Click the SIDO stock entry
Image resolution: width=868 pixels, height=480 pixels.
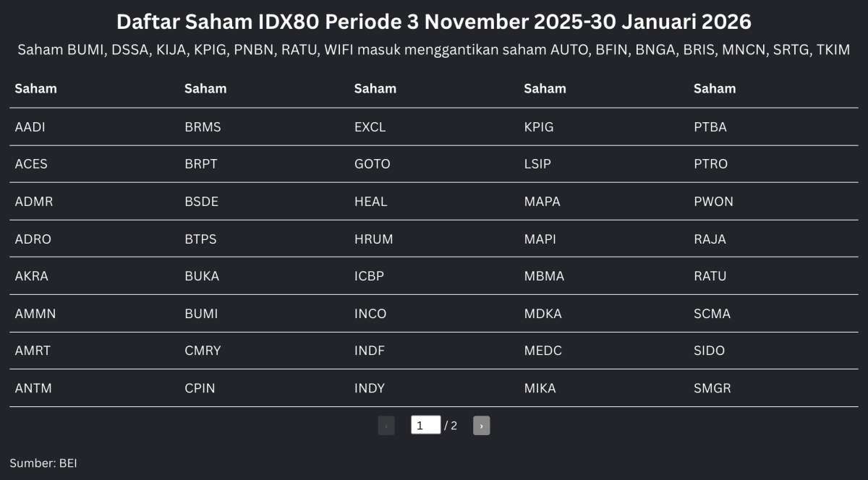pos(709,351)
